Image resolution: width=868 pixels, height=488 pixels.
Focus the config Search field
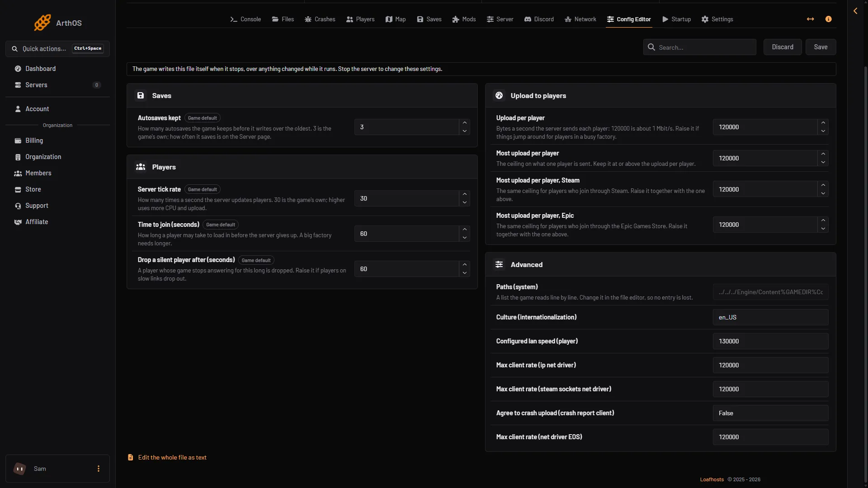699,47
